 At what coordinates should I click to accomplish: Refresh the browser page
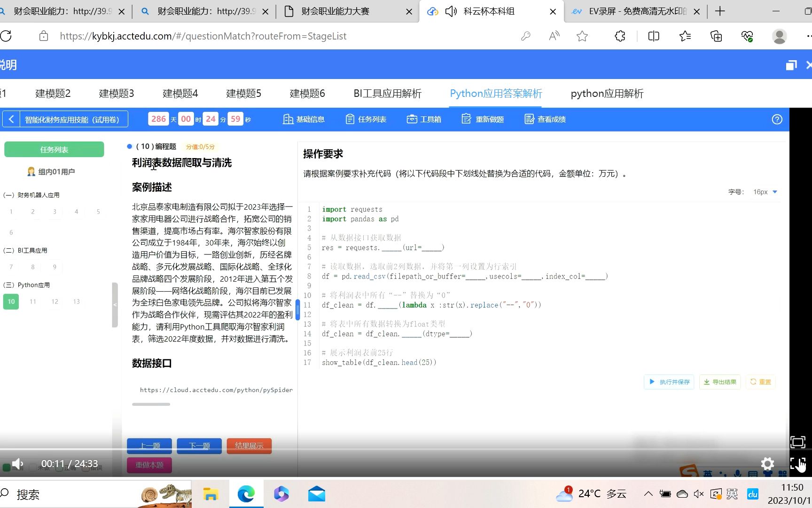6,36
